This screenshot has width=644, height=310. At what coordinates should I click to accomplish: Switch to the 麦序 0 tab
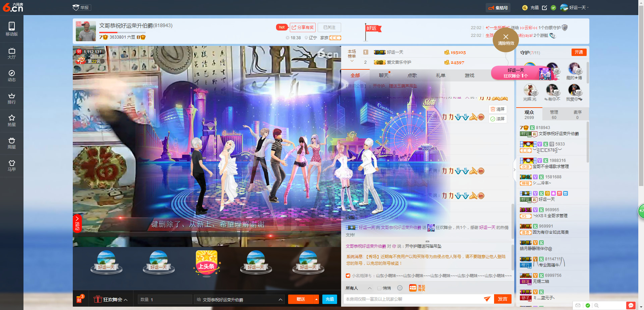point(577,115)
